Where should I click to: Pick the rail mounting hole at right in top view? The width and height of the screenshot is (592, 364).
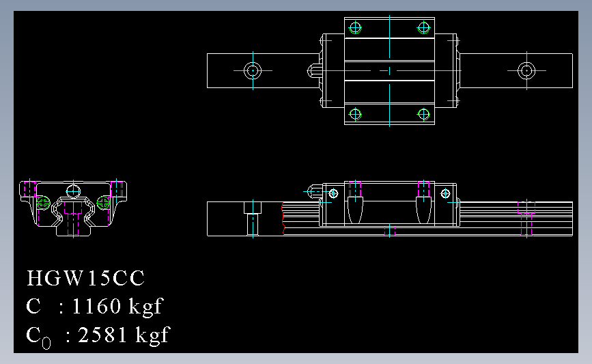[x=526, y=70]
